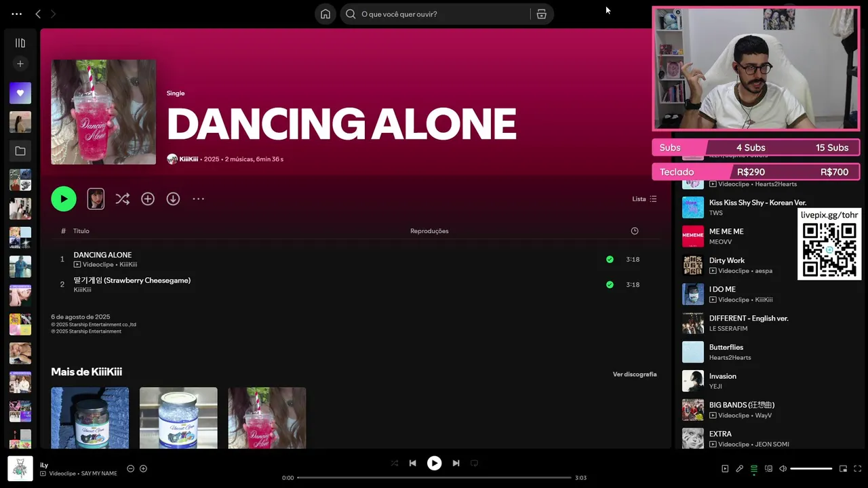Toggle saved checkmark for Strawberry Cheesegame track

610,285
